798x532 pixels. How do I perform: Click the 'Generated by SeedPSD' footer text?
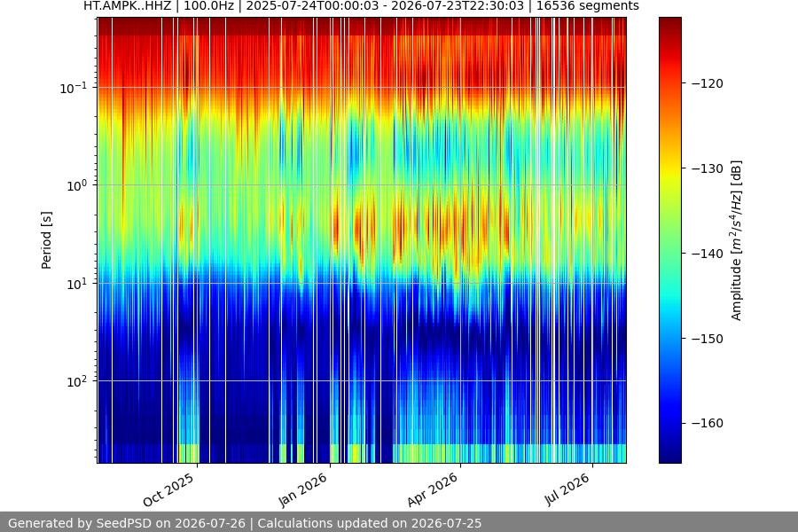[x=245, y=523]
